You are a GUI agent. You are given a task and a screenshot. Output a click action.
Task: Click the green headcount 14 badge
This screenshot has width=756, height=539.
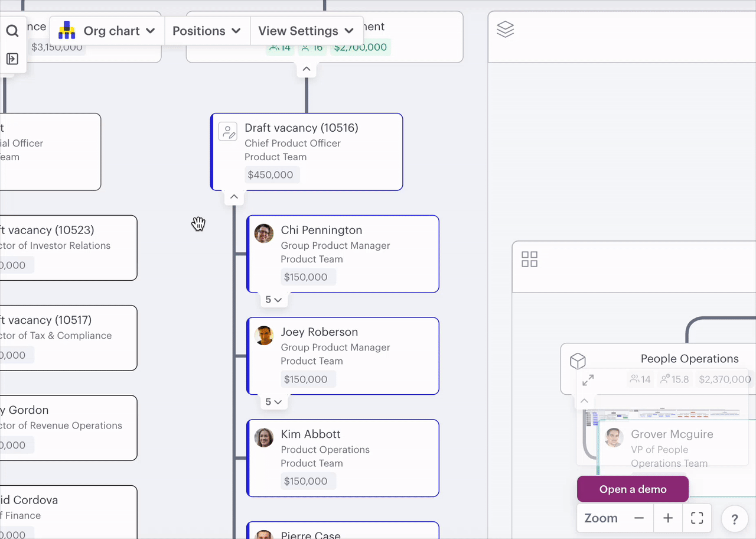(x=280, y=47)
